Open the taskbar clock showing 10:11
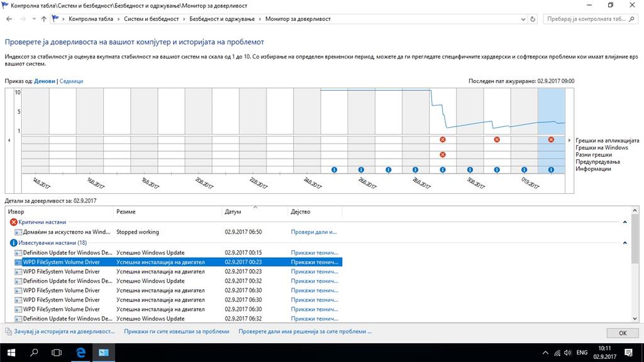644x362 pixels. [604, 353]
